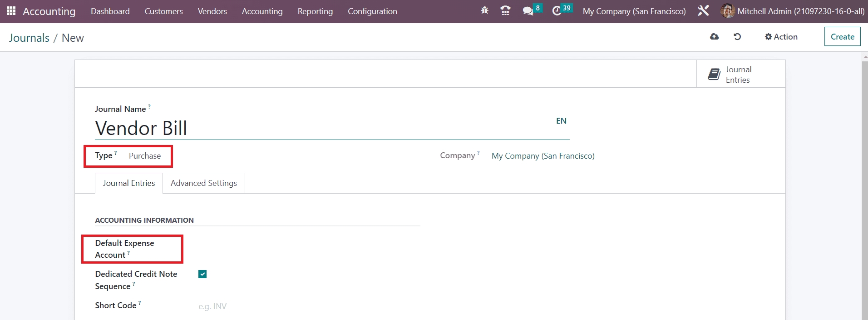Screen dimensions: 868x320
Task: Click the debug bug icon
Action: pos(484,11)
